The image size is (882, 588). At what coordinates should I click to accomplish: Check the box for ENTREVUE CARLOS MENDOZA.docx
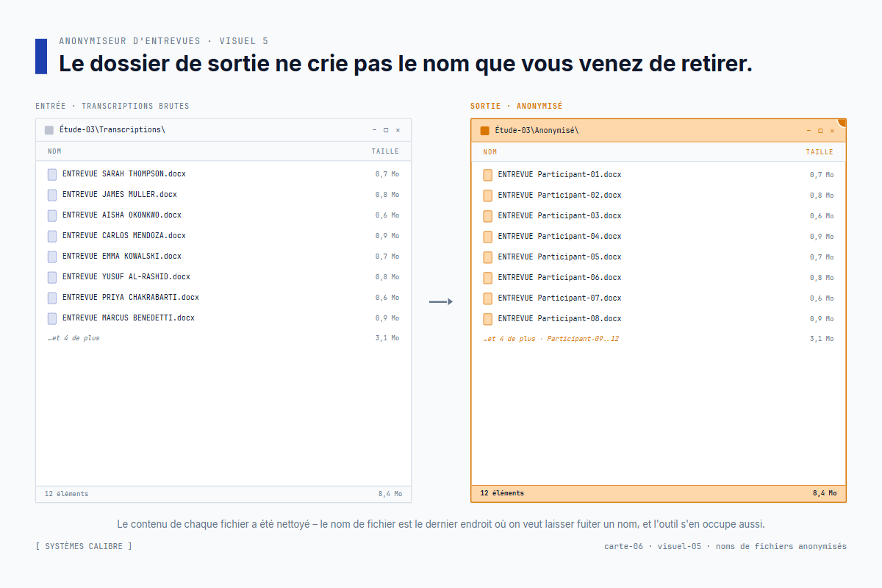pos(51,236)
